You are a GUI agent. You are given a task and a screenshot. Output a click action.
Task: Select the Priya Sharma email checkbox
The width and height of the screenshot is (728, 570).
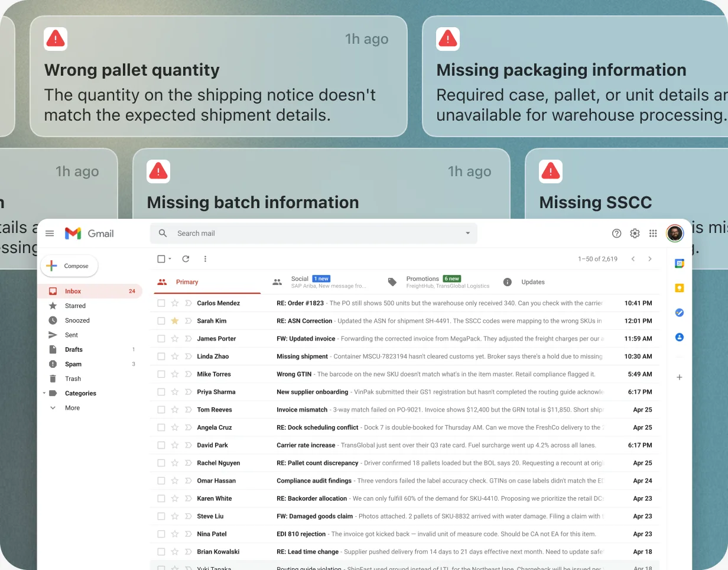click(161, 392)
